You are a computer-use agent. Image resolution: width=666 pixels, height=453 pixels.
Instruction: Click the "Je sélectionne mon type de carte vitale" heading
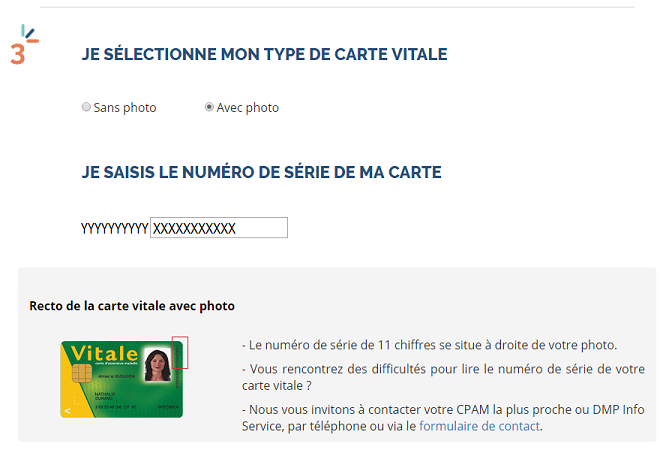pos(264,54)
